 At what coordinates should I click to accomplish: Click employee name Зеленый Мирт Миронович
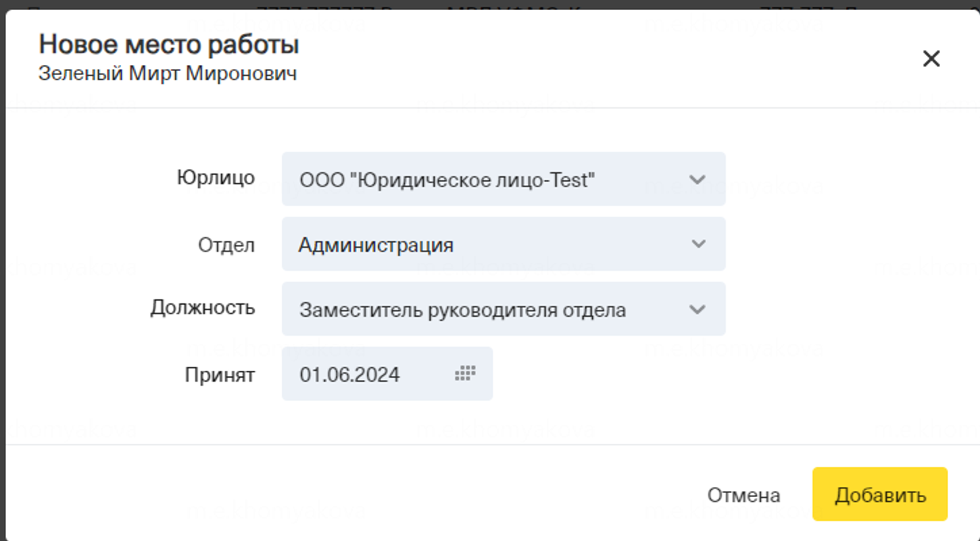coord(168,74)
